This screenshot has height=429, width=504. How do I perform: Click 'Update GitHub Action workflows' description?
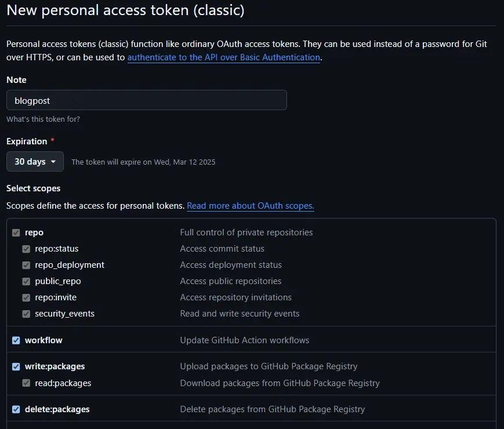click(x=245, y=340)
